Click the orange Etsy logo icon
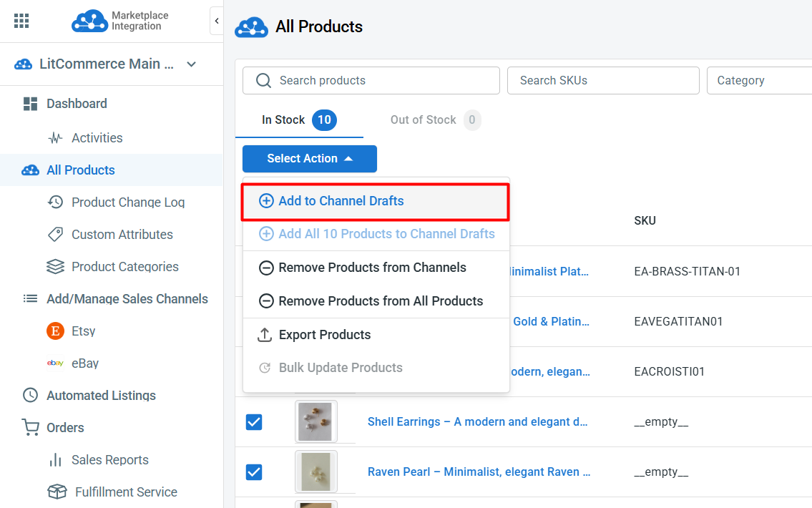Screen dimensions: 812x508 pyautogui.click(x=55, y=331)
